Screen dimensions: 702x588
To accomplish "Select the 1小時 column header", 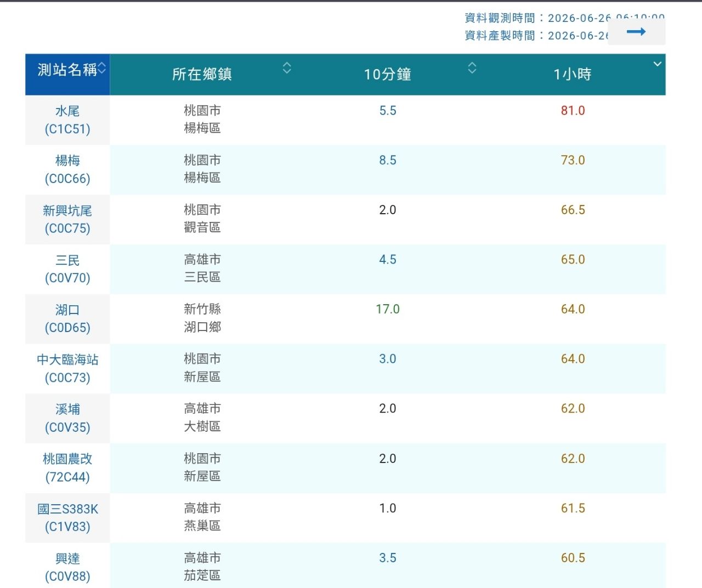I will pyautogui.click(x=573, y=75).
